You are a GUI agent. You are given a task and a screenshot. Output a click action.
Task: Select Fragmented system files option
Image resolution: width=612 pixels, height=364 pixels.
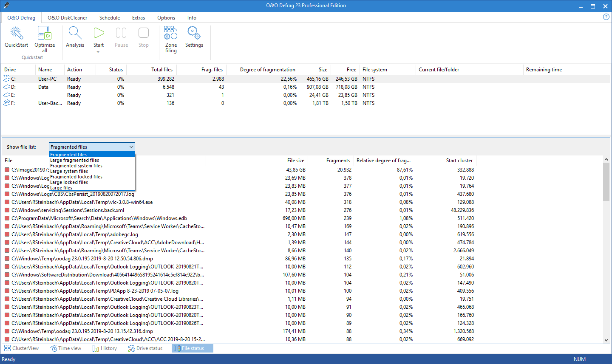pyautogui.click(x=76, y=166)
